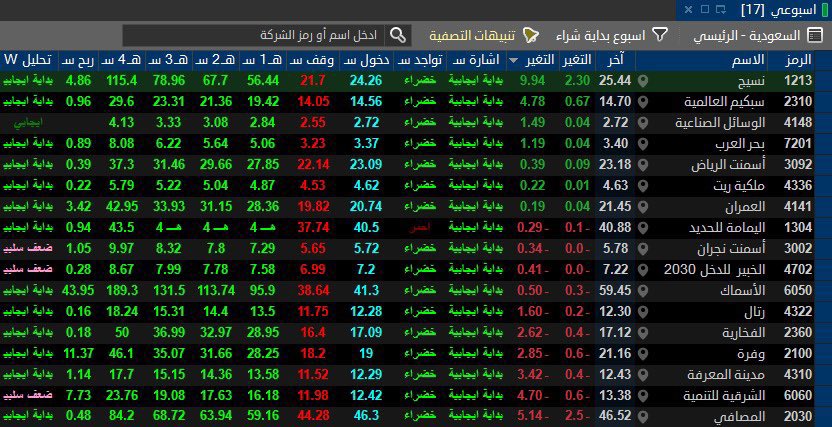Sort by the الاسم column header
This screenshot has width=832, height=427.
748,60
